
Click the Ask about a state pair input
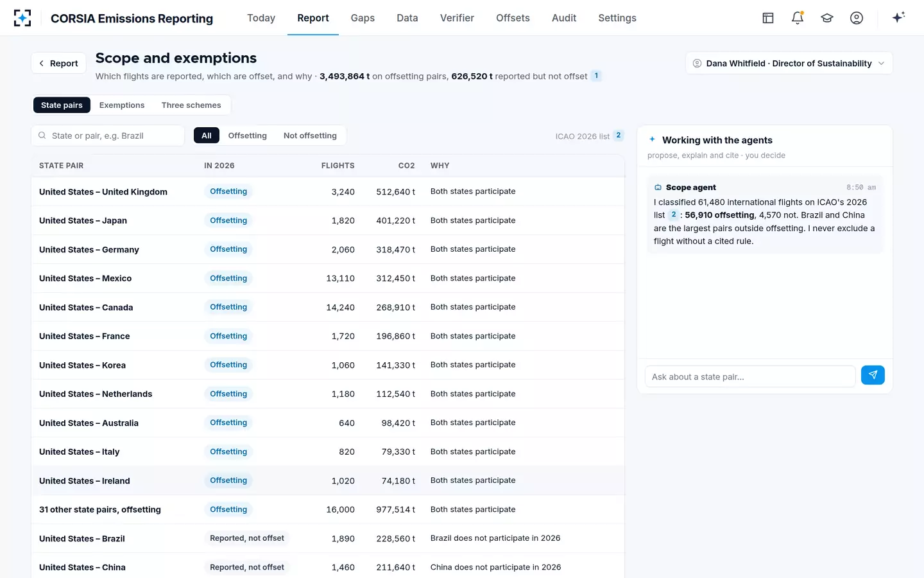(x=750, y=376)
